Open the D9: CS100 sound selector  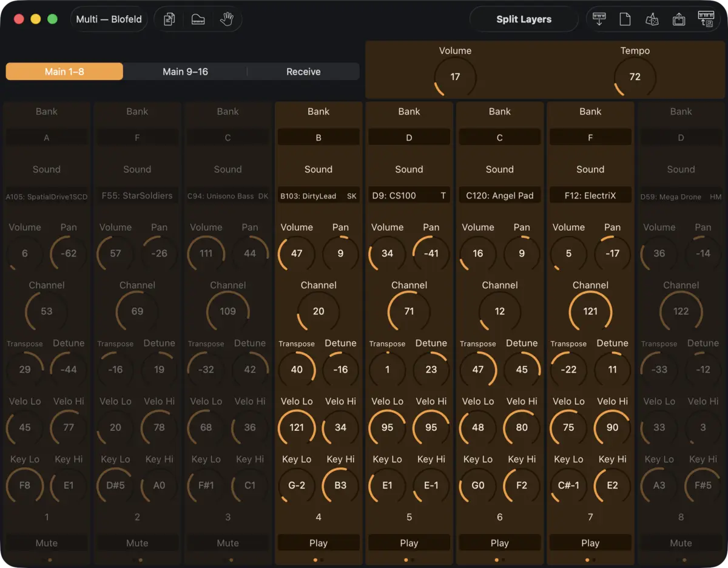point(409,195)
